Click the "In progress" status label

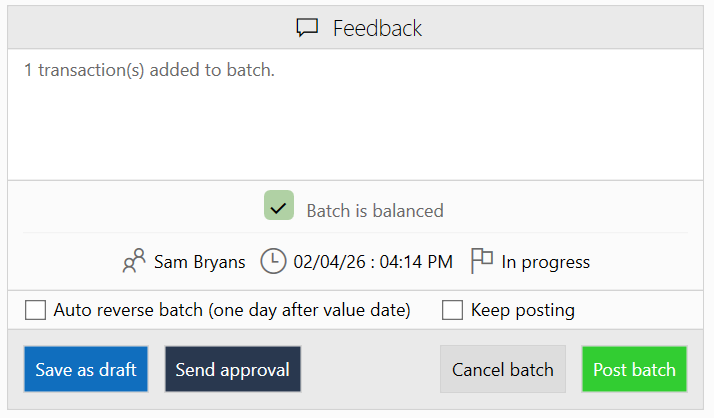[x=545, y=262]
